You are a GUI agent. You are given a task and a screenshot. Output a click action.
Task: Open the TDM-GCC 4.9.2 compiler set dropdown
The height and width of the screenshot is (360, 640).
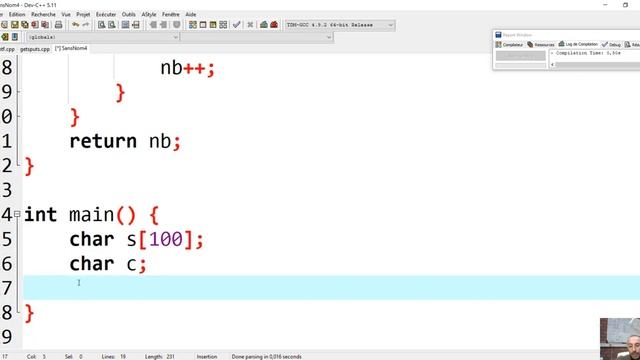[x=340, y=25]
